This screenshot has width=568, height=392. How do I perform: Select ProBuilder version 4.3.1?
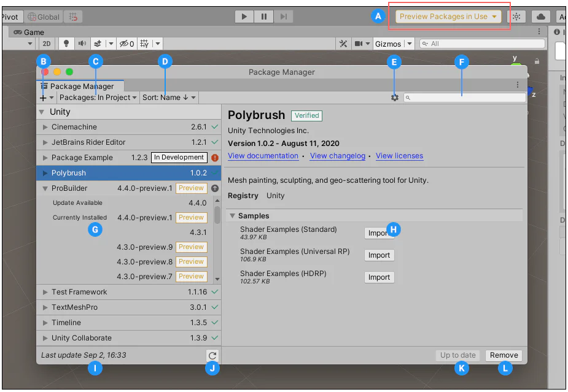[125, 233]
